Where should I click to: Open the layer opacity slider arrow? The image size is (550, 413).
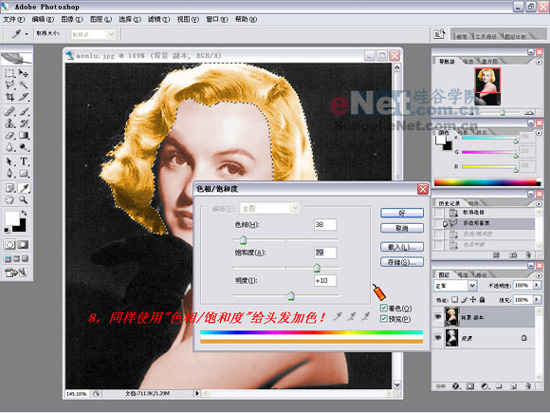(x=537, y=285)
